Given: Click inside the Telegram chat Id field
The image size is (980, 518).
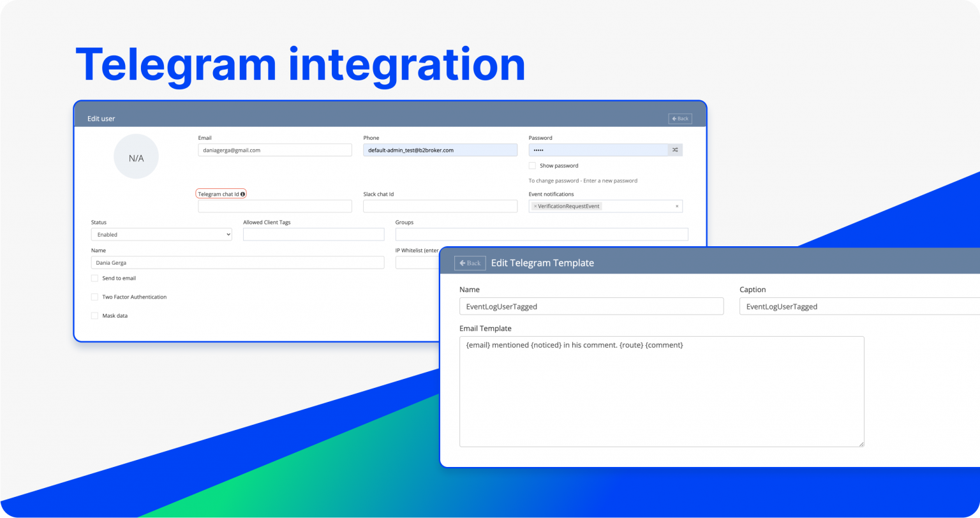Looking at the screenshot, I should [x=275, y=205].
